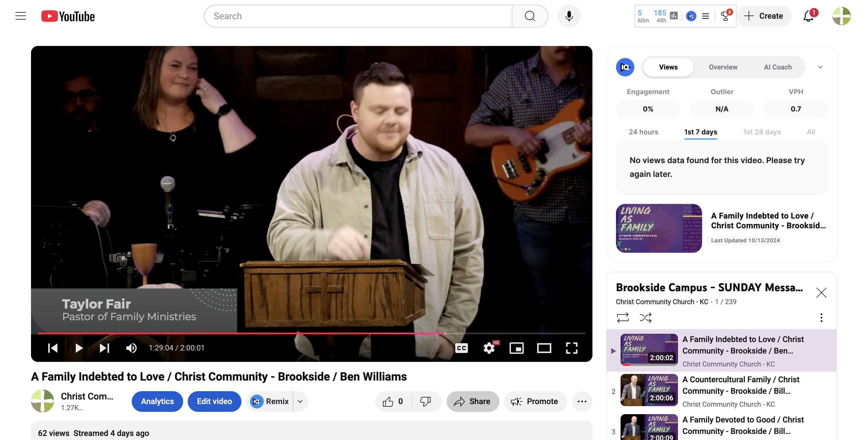The height and width of the screenshot is (440, 868).
Task: Dislike the video with thumbs down
Action: 426,401
